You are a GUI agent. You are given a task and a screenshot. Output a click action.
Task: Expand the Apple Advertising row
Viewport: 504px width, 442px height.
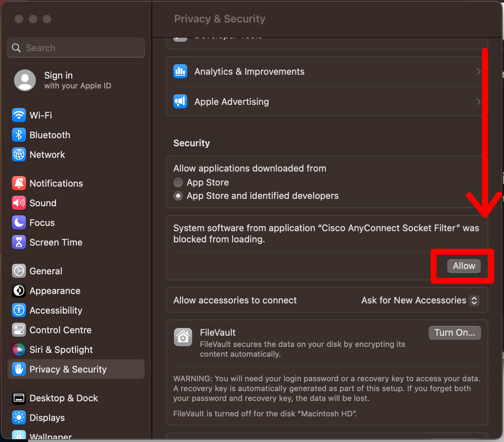478,101
